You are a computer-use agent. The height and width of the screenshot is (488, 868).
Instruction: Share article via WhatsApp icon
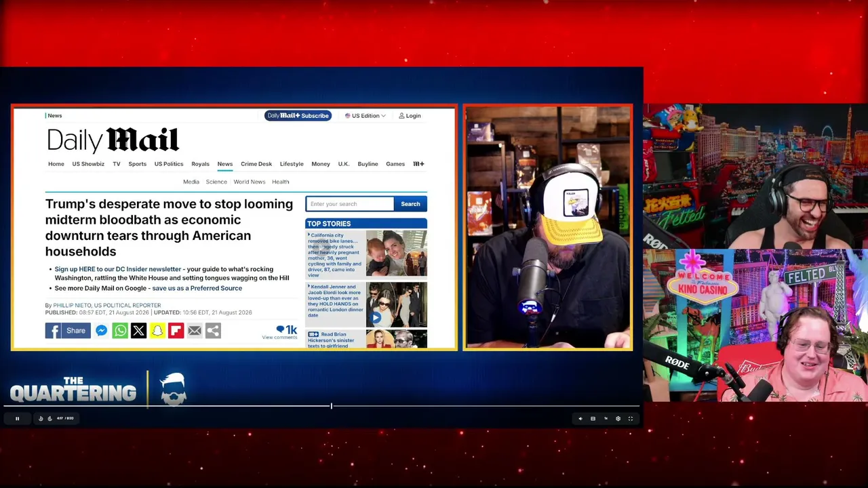tap(120, 331)
